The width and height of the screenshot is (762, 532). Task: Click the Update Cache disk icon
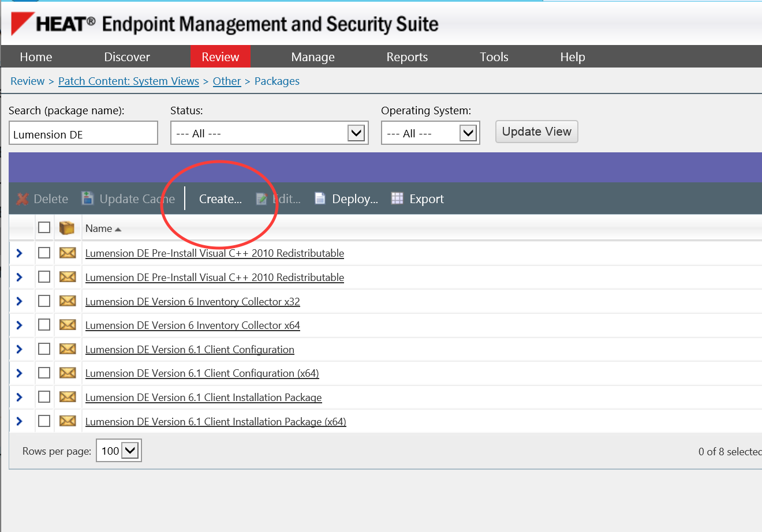(x=87, y=198)
